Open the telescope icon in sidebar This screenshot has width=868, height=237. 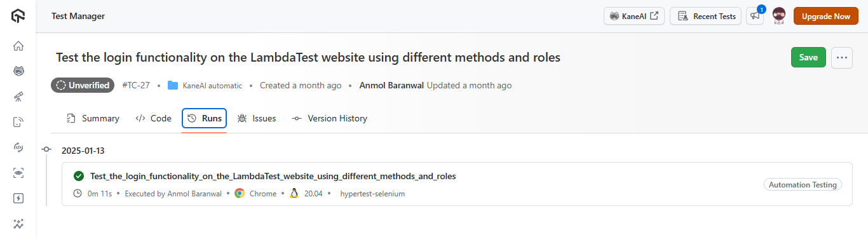coord(18,97)
